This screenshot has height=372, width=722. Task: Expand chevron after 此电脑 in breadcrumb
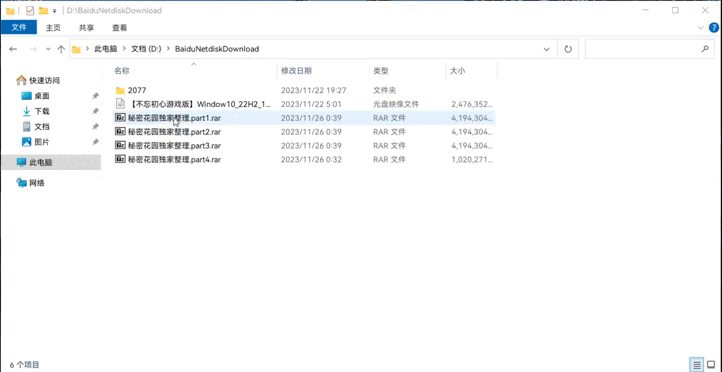click(125, 49)
